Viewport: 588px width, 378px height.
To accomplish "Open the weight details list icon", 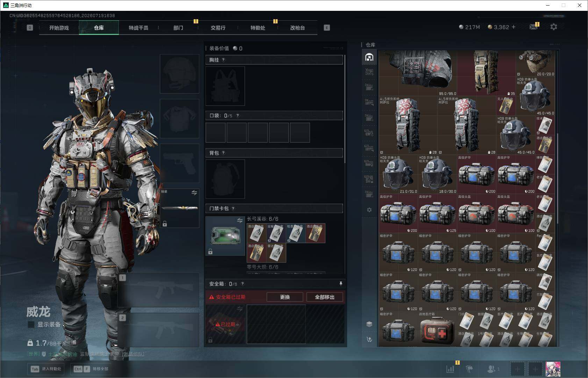I will click(x=74, y=343).
